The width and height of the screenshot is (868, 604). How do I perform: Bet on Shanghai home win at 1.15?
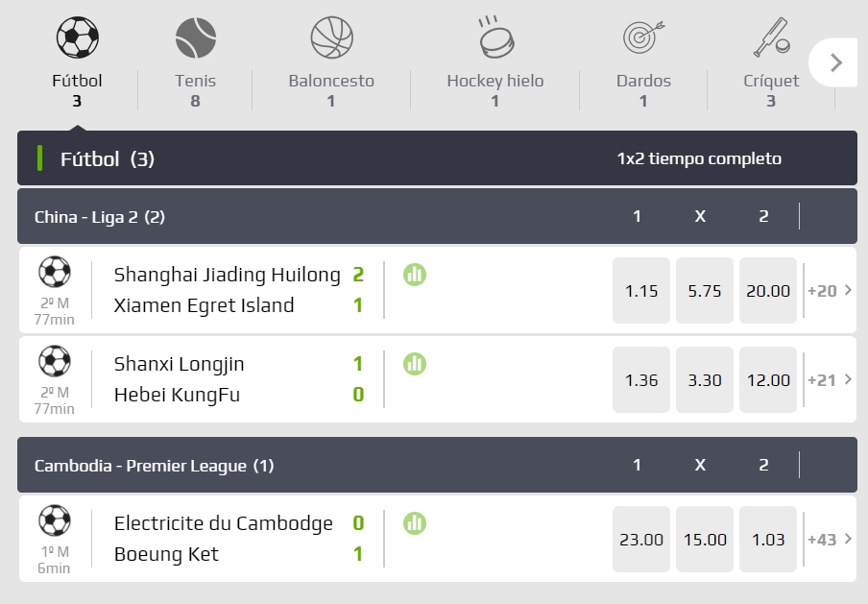(x=641, y=291)
